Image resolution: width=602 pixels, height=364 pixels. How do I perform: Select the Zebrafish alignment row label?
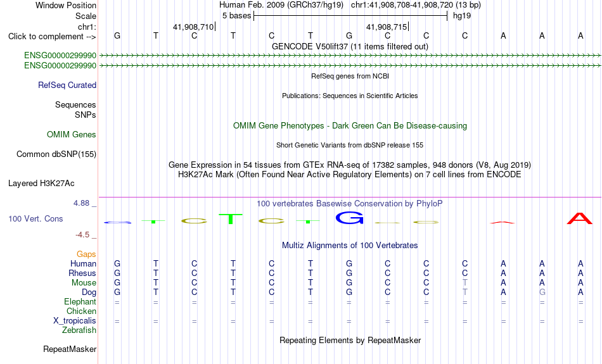coord(79,330)
